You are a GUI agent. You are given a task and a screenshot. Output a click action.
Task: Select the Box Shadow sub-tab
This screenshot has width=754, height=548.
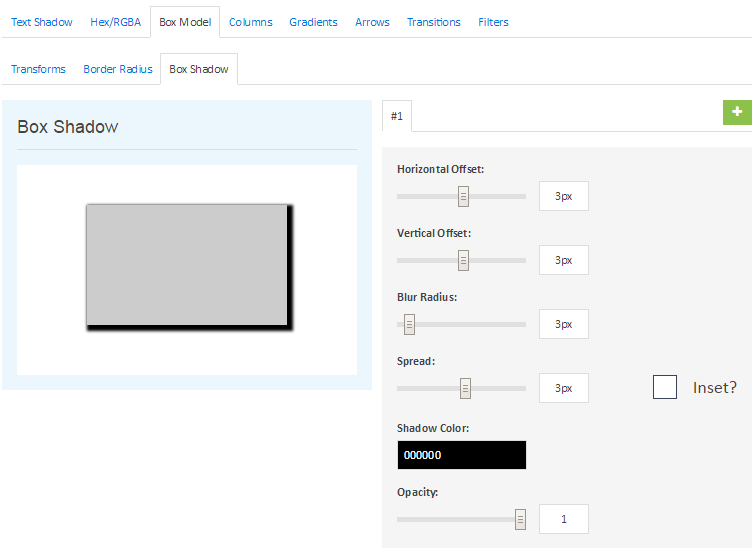click(x=199, y=69)
